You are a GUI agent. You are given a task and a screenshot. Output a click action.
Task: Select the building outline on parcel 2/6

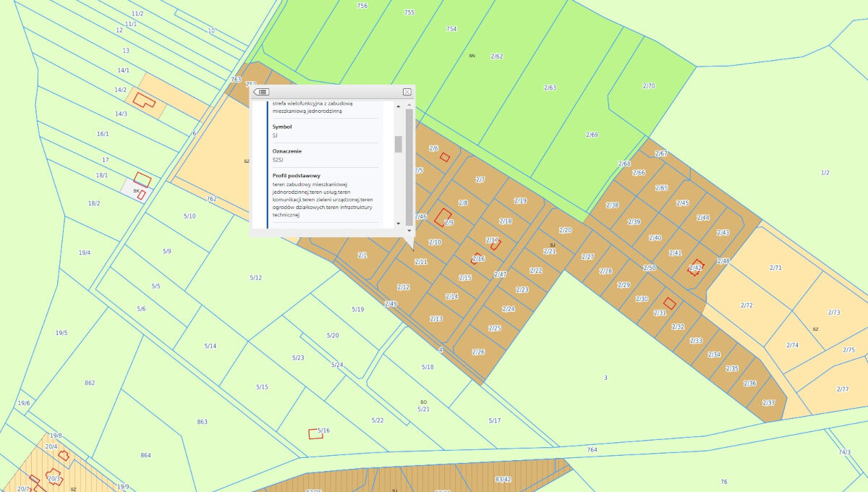[445, 157]
